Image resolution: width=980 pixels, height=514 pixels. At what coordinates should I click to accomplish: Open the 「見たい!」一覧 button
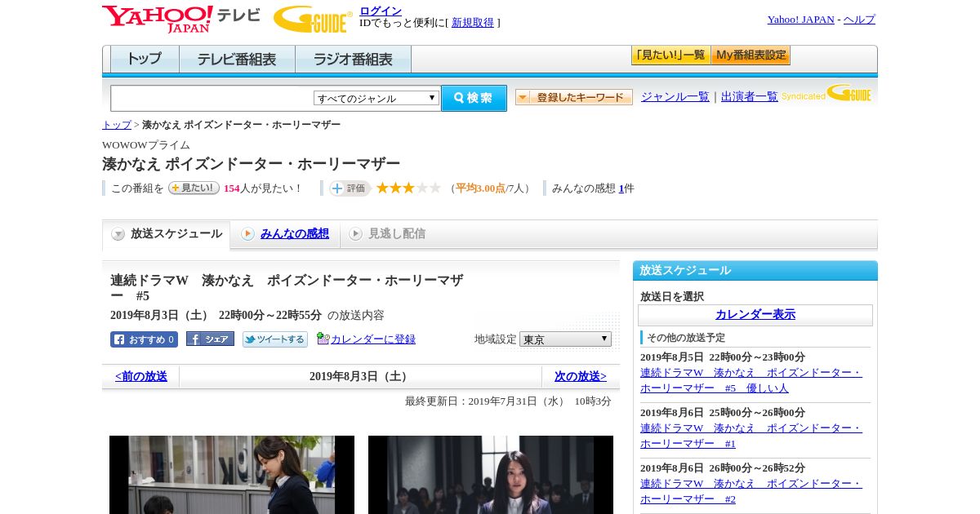[670, 55]
